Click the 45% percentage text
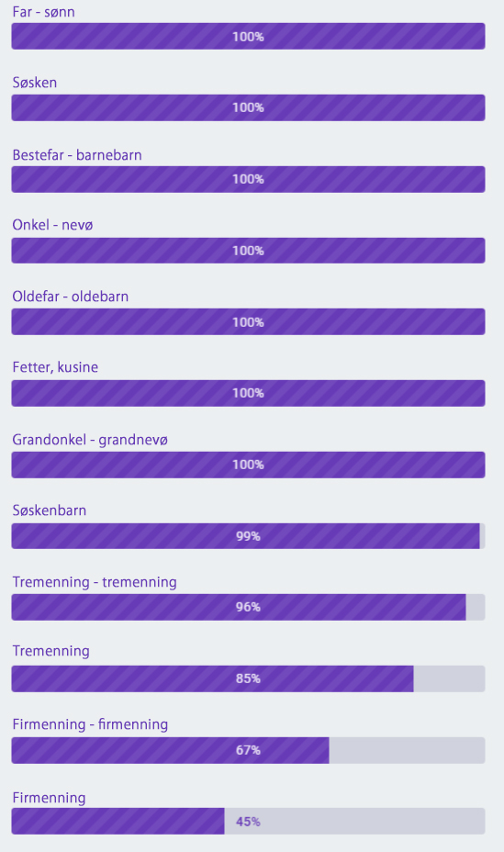504x852 pixels. 248,822
